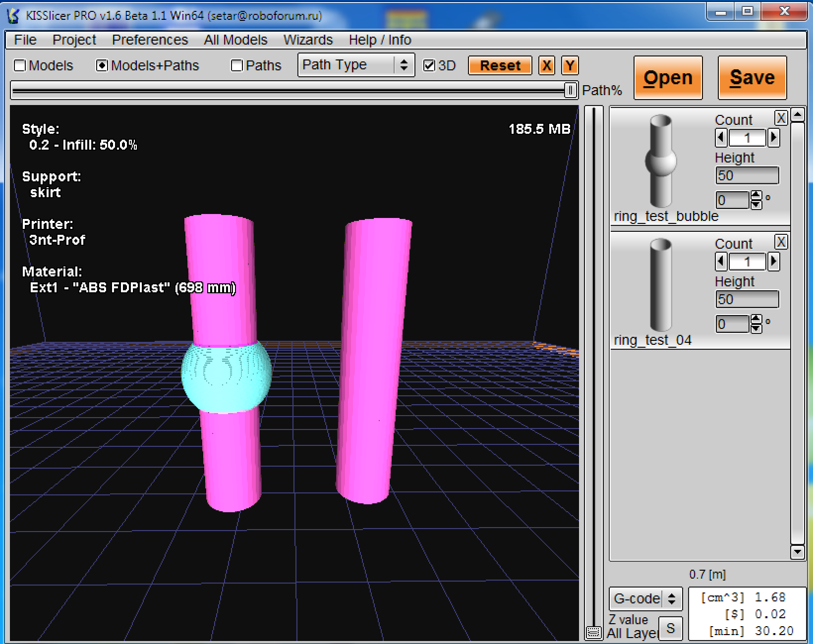Click the orange Open button
The image size is (813, 644).
pyautogui.click(x=667, y=78)
